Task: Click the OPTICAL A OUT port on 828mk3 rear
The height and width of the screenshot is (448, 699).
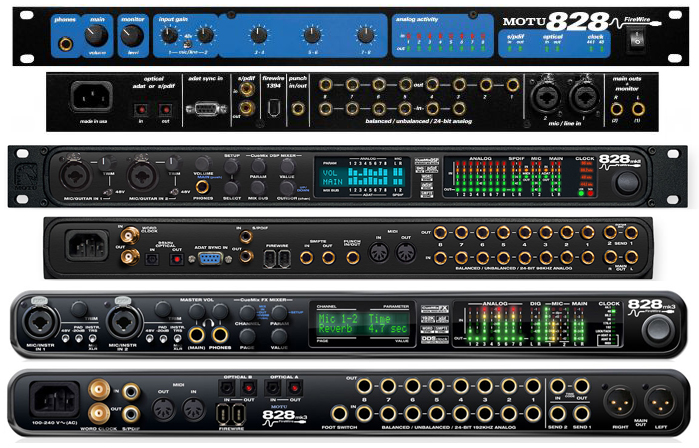Action: pyautogui.click(x=295, y=388)
